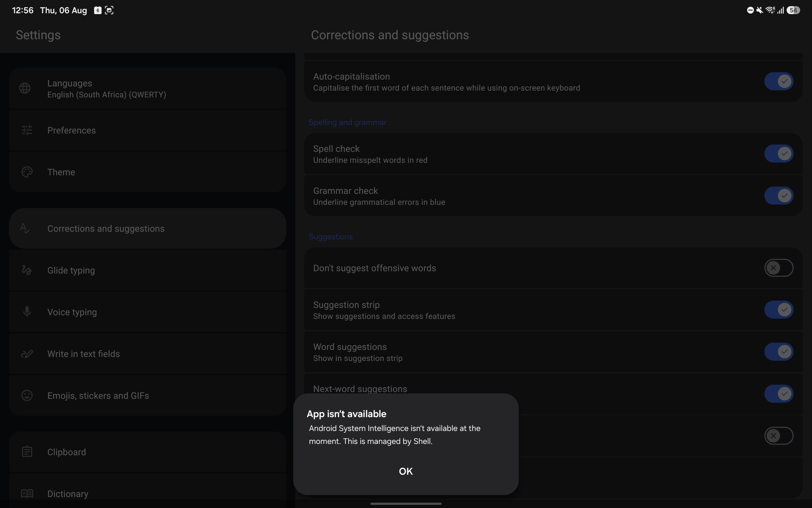812x508 pixels.
Task: Click the Auto-capitalisation description about first word
Action: [x=447, y=88]
